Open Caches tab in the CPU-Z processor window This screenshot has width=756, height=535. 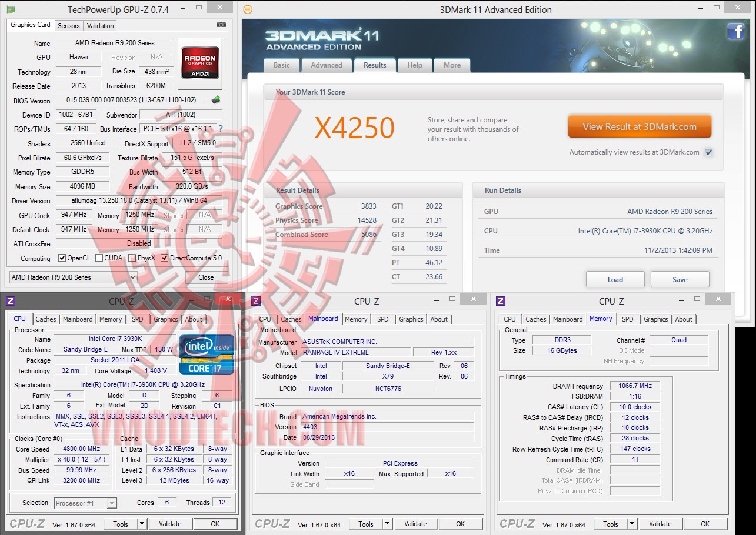click(46, 319)
